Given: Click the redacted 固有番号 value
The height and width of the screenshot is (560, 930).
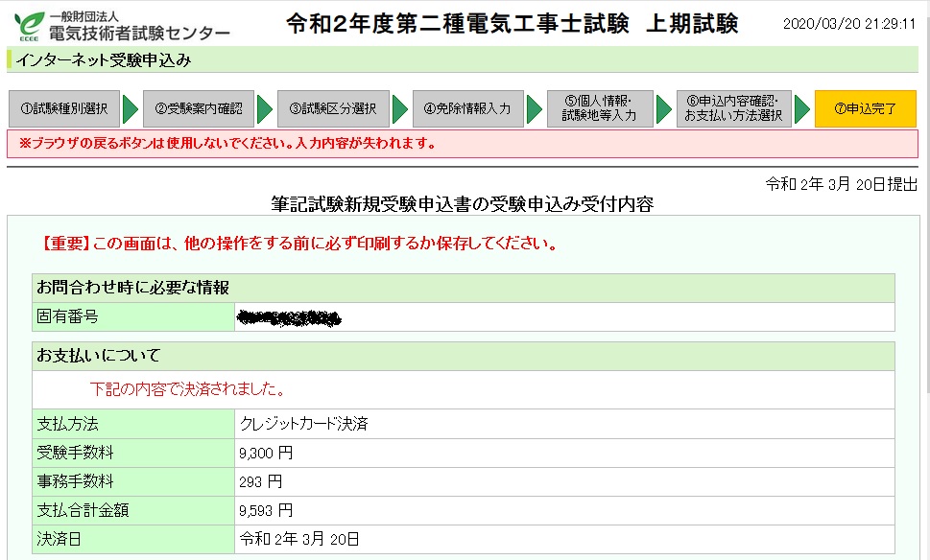Looking at the screenshot, I should 289,318.
